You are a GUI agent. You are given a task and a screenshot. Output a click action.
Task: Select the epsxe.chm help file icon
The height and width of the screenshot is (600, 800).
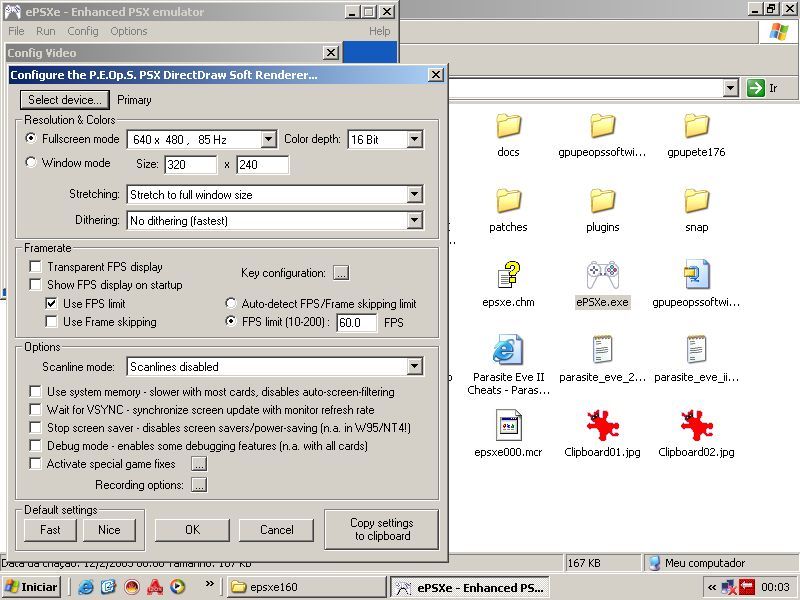[508, 275]
